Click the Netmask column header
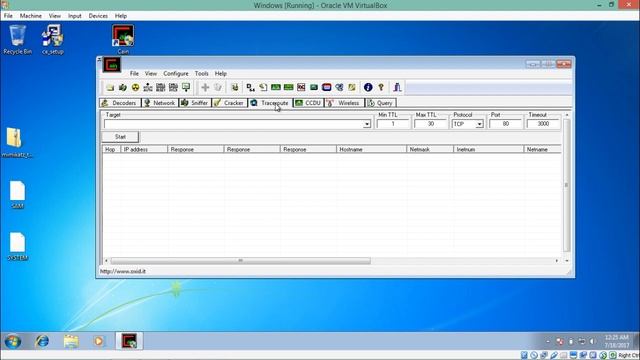The width and height of the screenshot is (640, 360). (430, 149)
